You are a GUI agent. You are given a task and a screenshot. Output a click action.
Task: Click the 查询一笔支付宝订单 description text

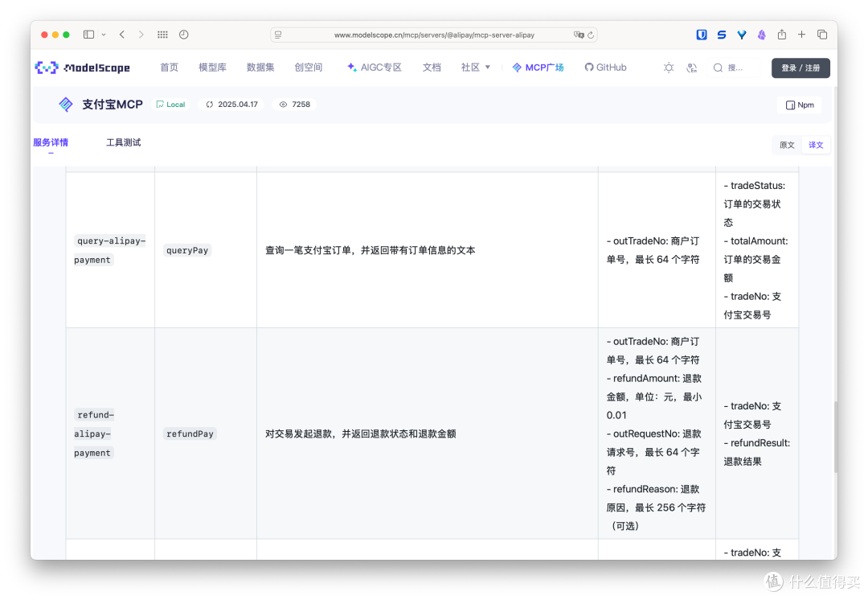click(370, 250)
